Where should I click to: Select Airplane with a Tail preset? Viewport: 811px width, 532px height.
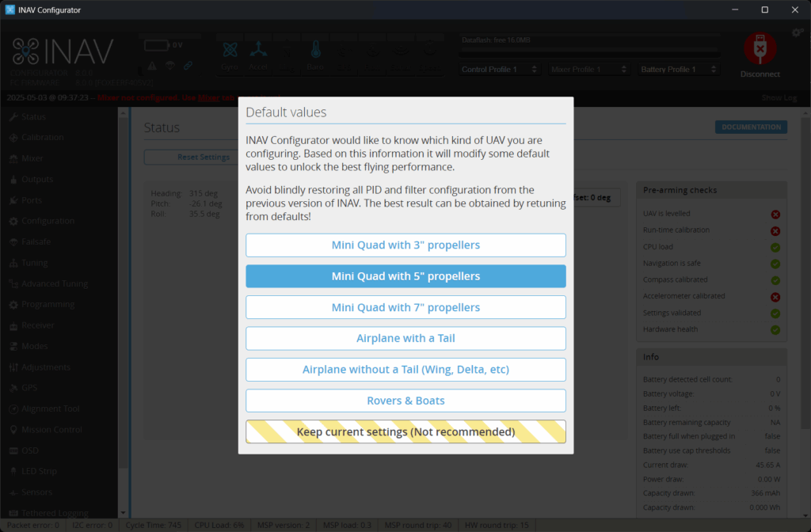(405, 338)
